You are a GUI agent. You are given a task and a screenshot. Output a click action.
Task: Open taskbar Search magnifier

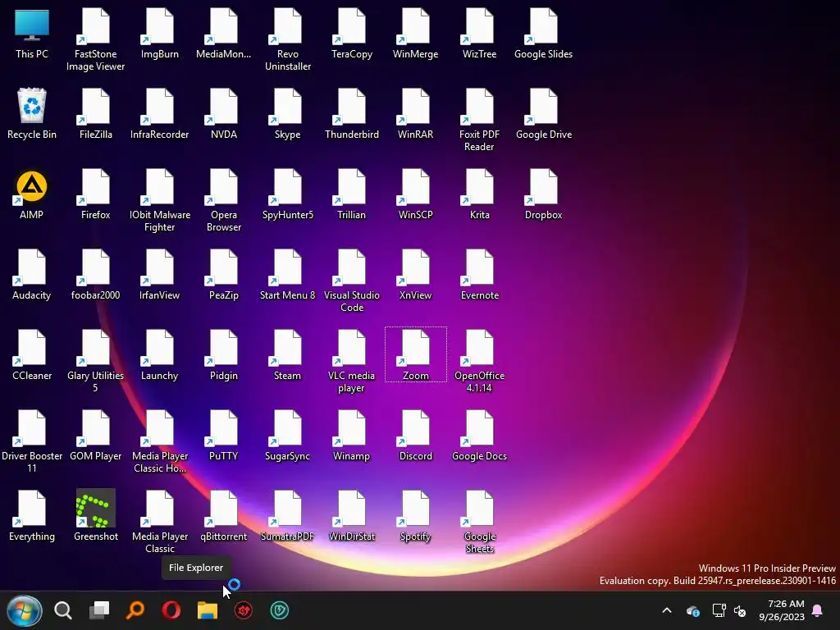coord(63,610)
